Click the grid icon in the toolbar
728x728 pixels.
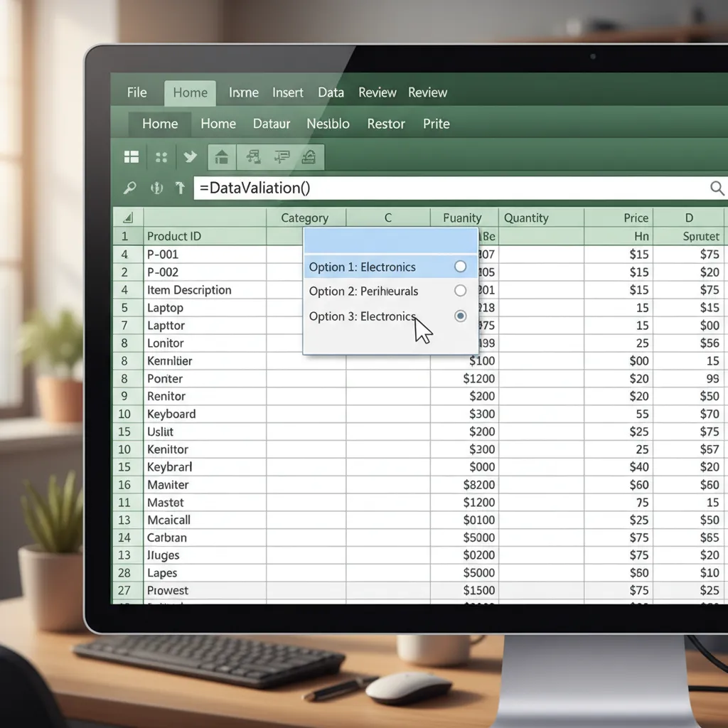(132, 157)
